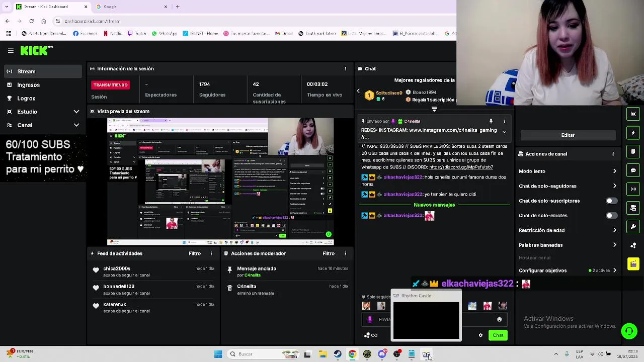This screenshot has height=362, width=644.
Task: Unpin the pinned chat message
Action: [x=491, y=121]
